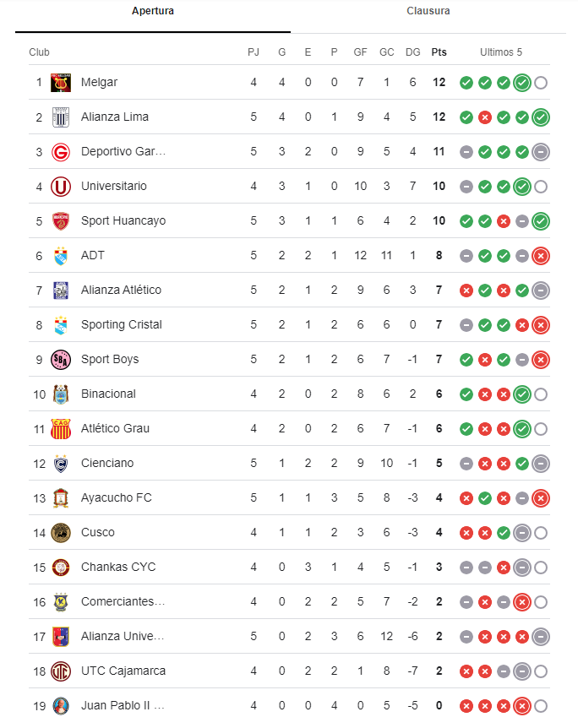Image resolution: width=578 pixels, height=728 pixels.
Task: Click the Sport Boys crest icon
Action: [61, 360]
